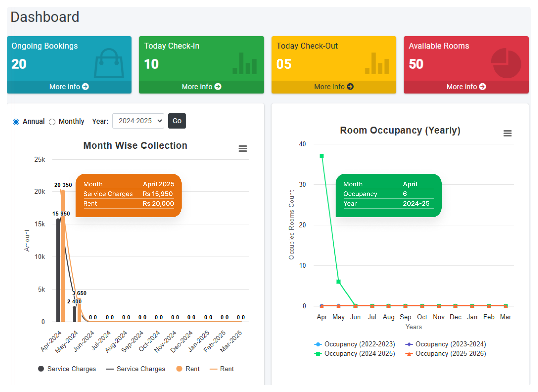Open Room Occupancy chart hamburger menu
Image resolution: width=538 pixels, height=392 pixels.
coord(507,133)
